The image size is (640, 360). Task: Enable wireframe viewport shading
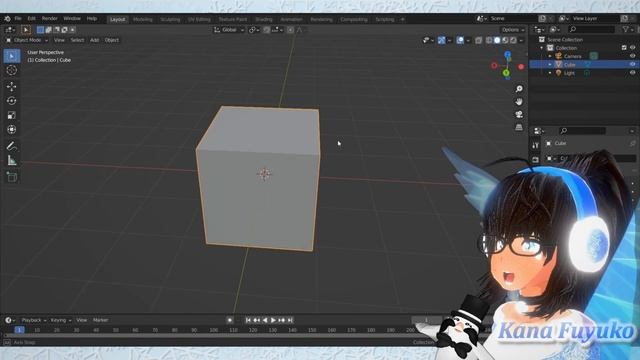coord(489,40)
